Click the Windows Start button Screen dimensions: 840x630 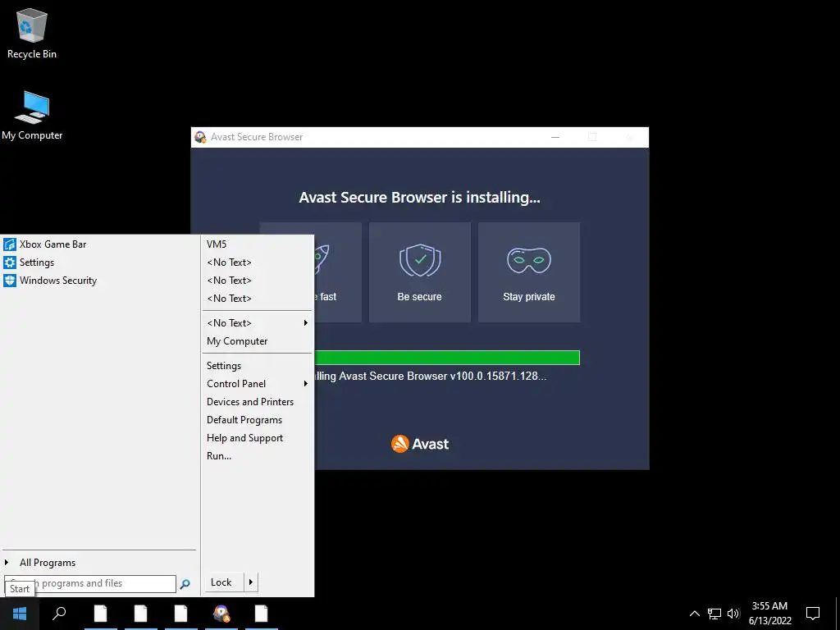click(20, 614)
